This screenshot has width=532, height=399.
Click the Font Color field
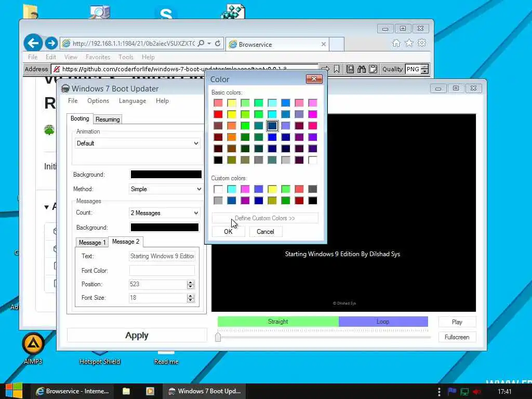click(x=162, y=270)
